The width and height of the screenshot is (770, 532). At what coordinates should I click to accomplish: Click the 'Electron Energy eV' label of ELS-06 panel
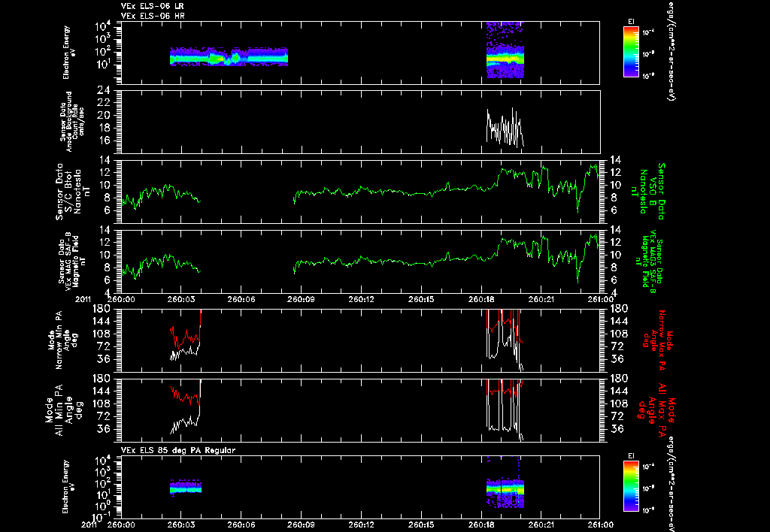pyautogui.click(x=69, y=53)
